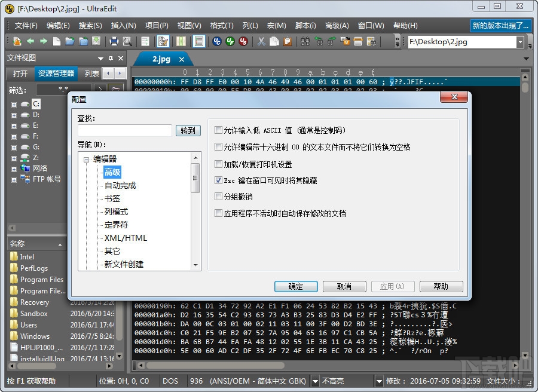Select 新文件创建 in navigation tree
Image resolution: width=538 pixels, height=392 pixels.
[x=124, y=264]
